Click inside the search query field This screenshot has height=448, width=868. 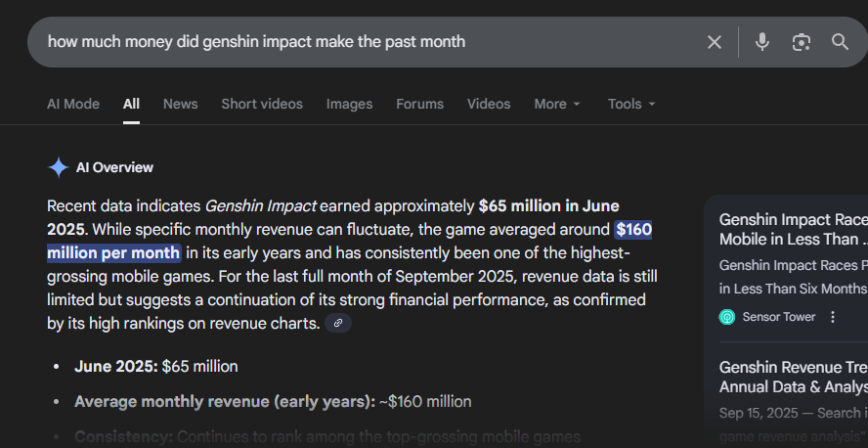(371, 42)
